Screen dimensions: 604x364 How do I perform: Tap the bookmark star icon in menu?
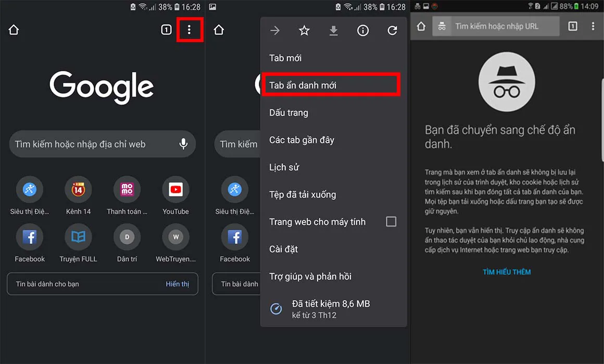[305, 31]
